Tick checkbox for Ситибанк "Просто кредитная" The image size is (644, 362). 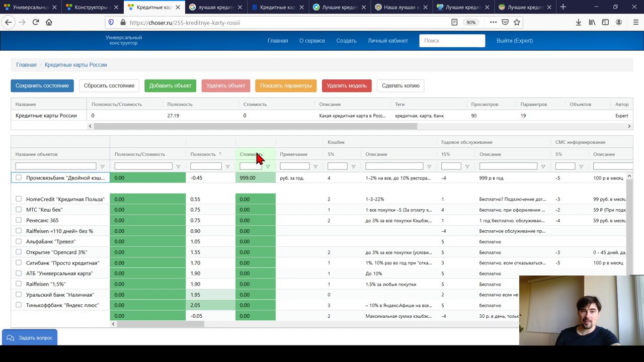19,262
